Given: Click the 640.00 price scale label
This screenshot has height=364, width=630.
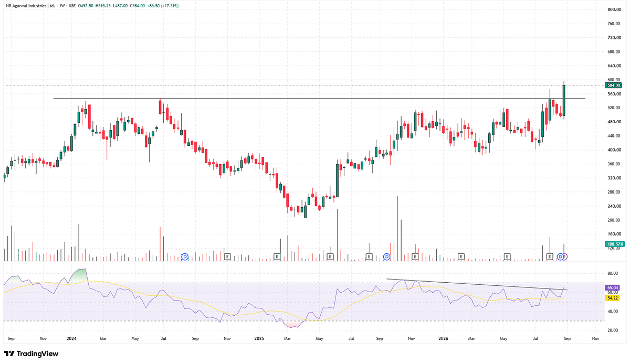Looking at the screenshot, I should click(614, 66).
